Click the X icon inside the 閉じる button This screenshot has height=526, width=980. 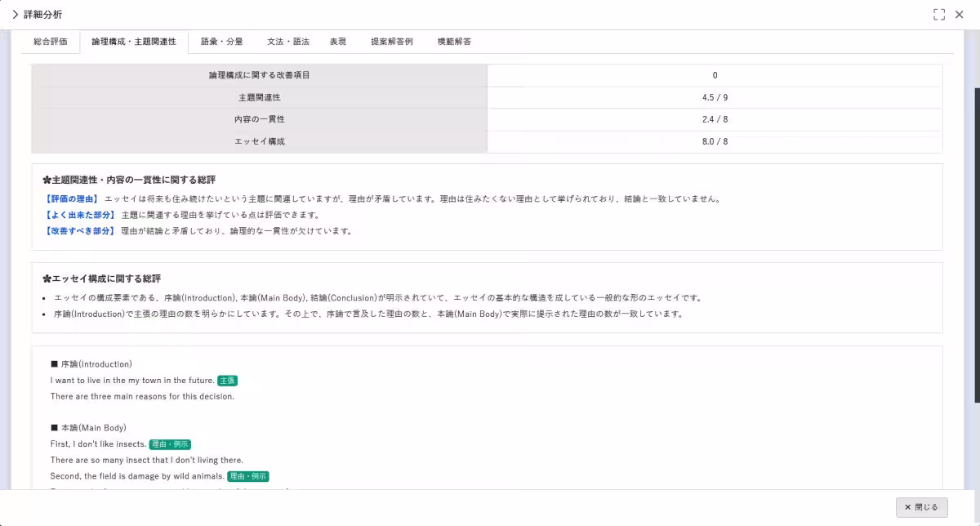coord(906,506)
